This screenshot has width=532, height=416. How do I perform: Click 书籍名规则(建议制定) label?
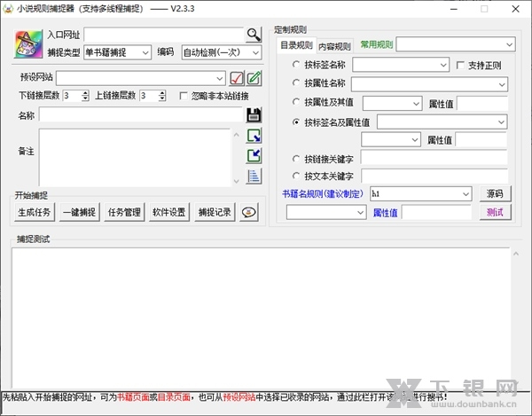(323, 193)
